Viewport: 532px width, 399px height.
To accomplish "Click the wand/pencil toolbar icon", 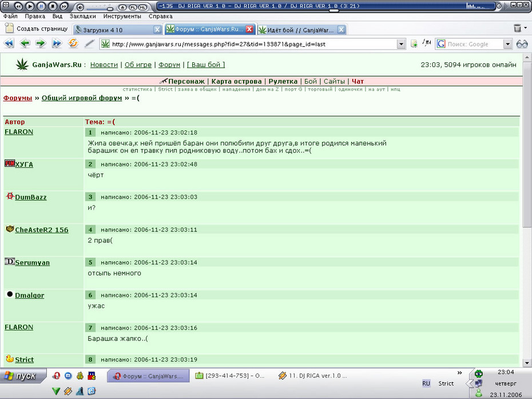I will click(89, 43).
